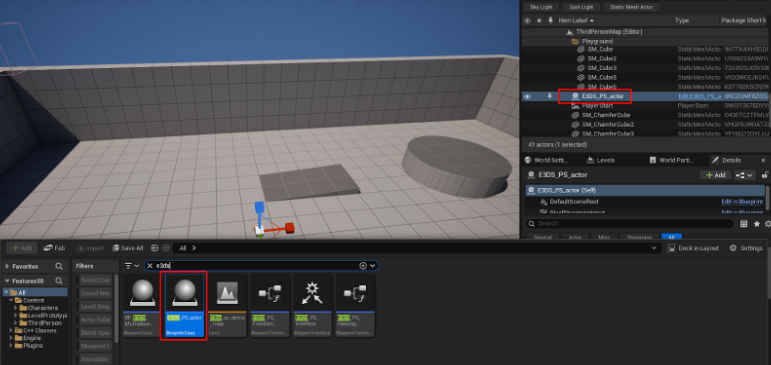Screen dimensions: 771x365
Task: Toggle visibility eye for E3DS_PS_actor row
Action: [x=527, y=96]
